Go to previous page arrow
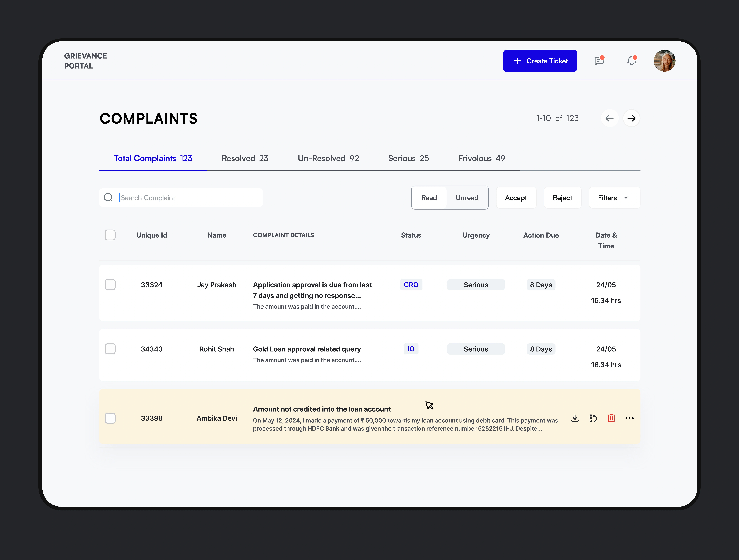The image size is (739, 560). coord(609,118)
